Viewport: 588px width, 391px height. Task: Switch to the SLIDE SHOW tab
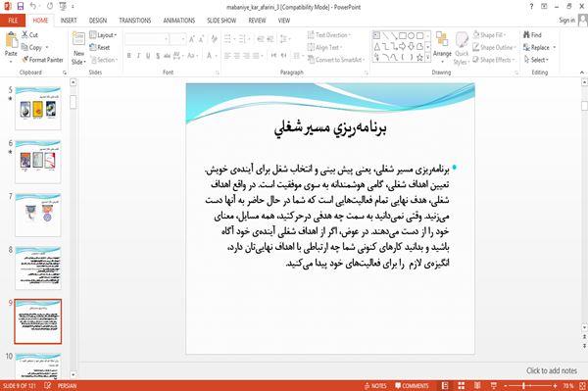[221, 21]
